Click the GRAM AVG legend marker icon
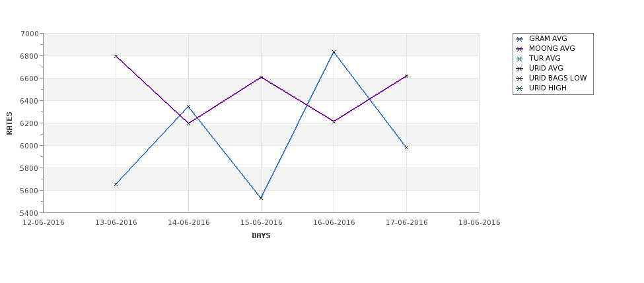 pos(520,40)
